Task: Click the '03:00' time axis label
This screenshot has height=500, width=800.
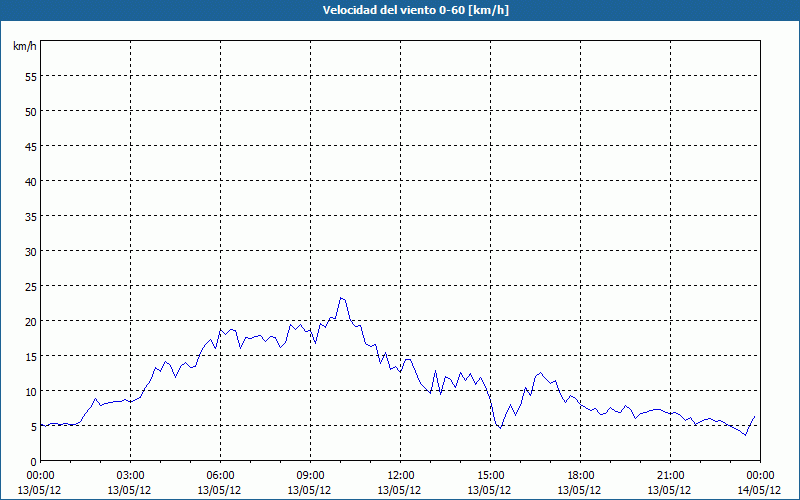Action: tap(130, 476)
